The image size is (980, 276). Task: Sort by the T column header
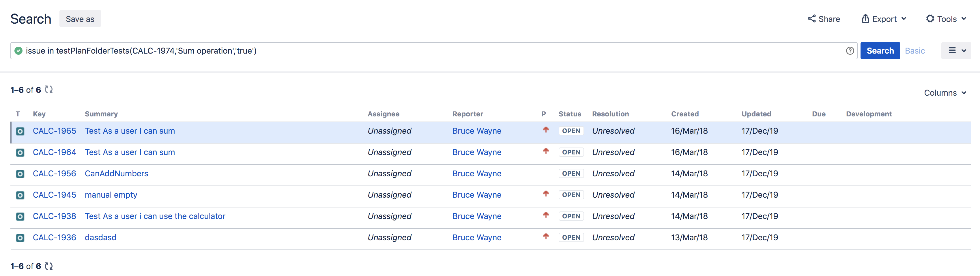(x=18, y=114)
